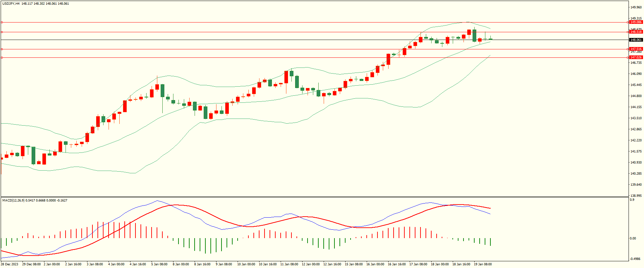Click the 140.930 price axis label
644x268 pixels.
point(636,163)
